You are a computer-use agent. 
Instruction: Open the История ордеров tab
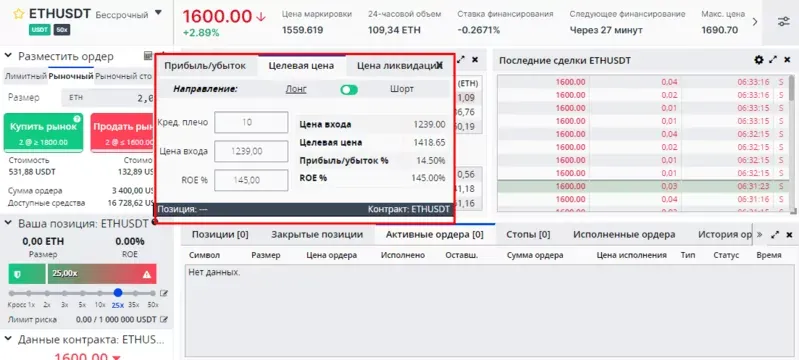[x=725, y=235]
